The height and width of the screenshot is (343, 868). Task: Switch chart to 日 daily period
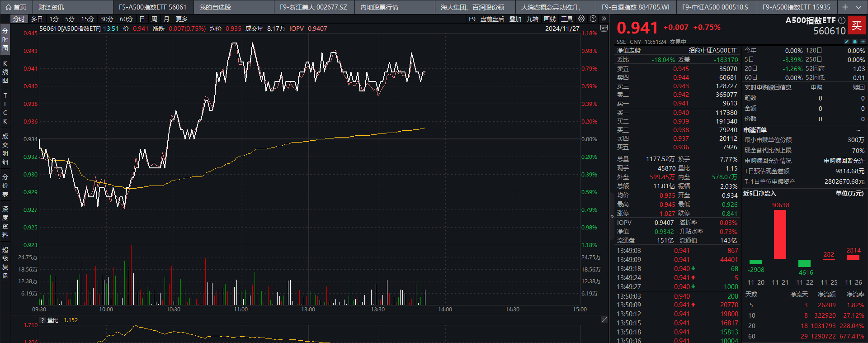(x=142, y=19)
